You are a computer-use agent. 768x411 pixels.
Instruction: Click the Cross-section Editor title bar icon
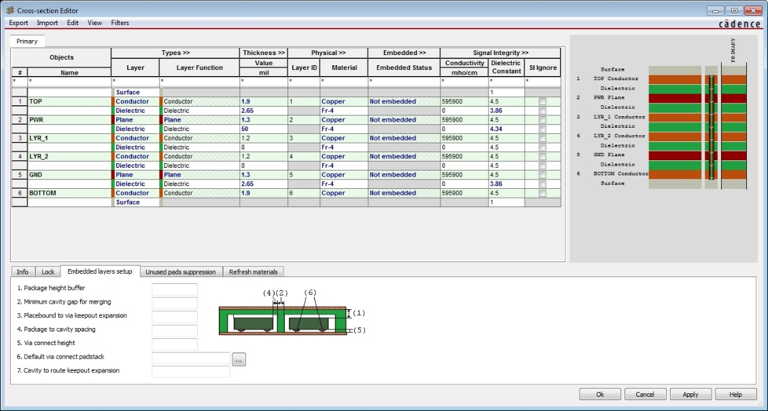pyautogui.click(x=9, y=10)
